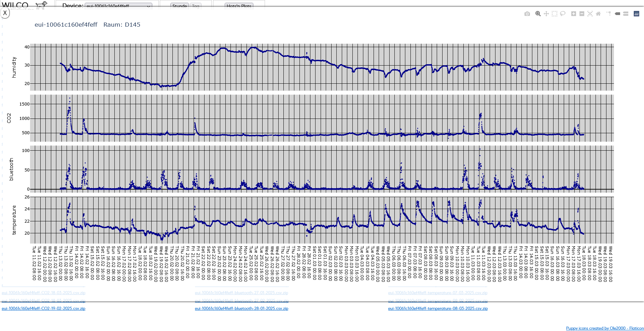Image resolution: width=644 pixels, height=331 pixels.
Task: Download CO2-19-02-2025 csv zip file
Action: pyautogui.click(x=43, y=308)
